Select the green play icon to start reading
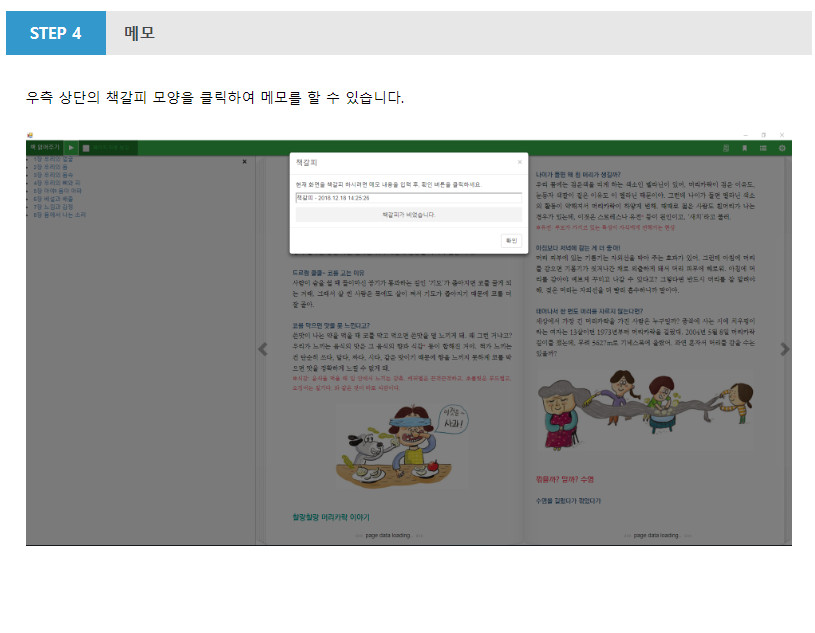 pos(71,148)
